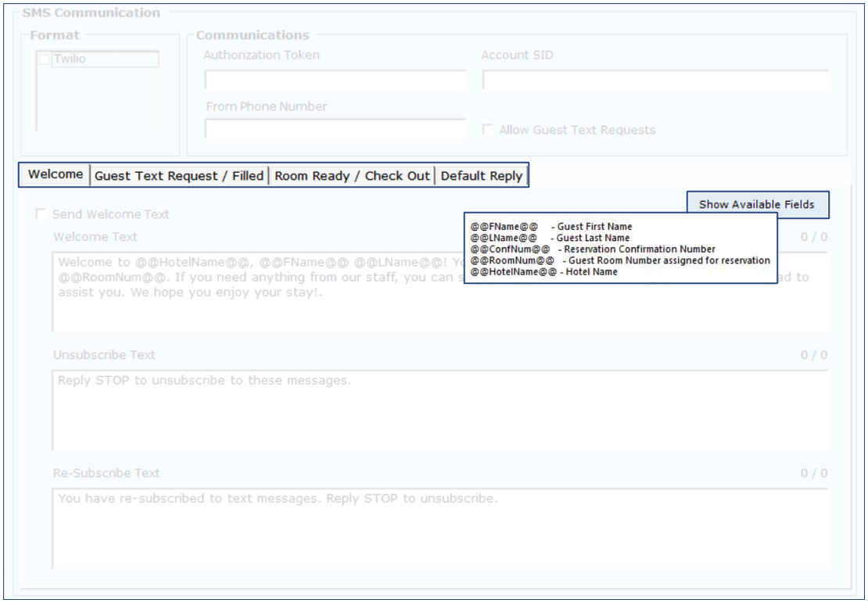Pick the @@ConfNum@@ Reservation Confirmation Number entry

[593, 249]
